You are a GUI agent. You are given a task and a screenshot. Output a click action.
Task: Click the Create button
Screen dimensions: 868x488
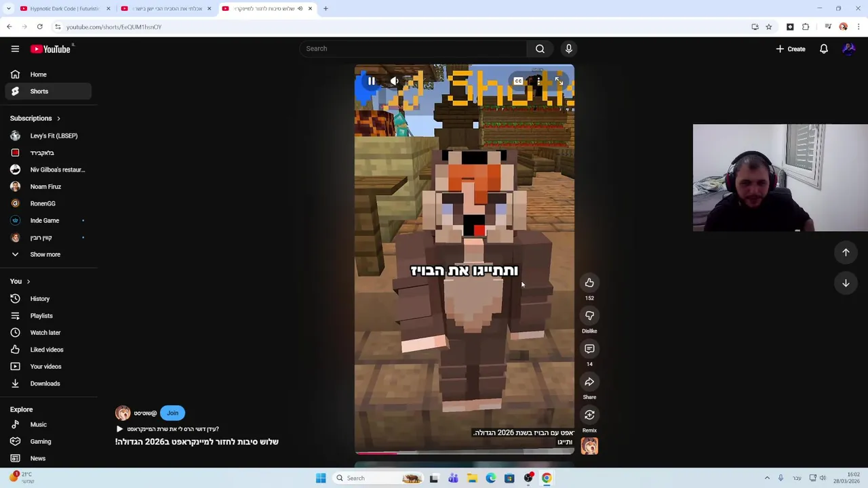(791, 49)
